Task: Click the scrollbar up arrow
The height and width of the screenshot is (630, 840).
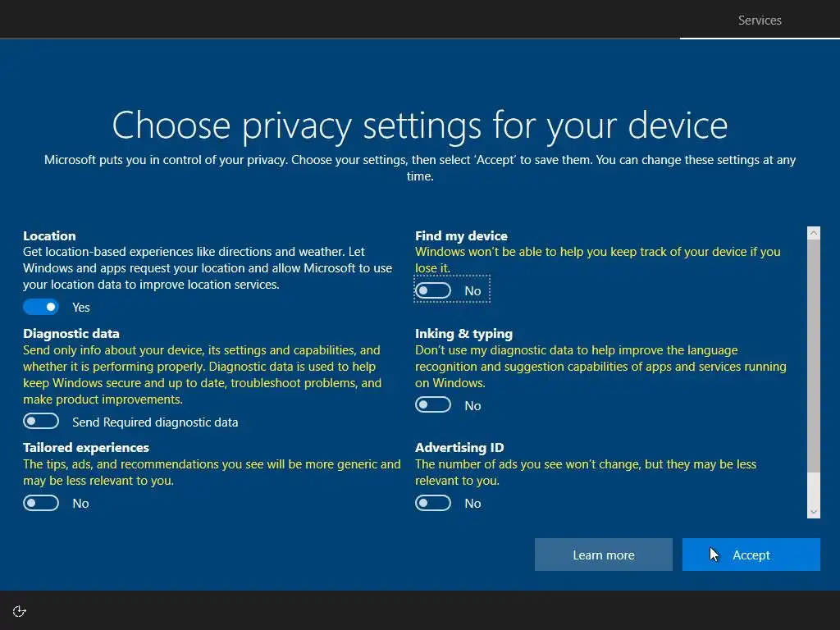Action: [813, 232]
